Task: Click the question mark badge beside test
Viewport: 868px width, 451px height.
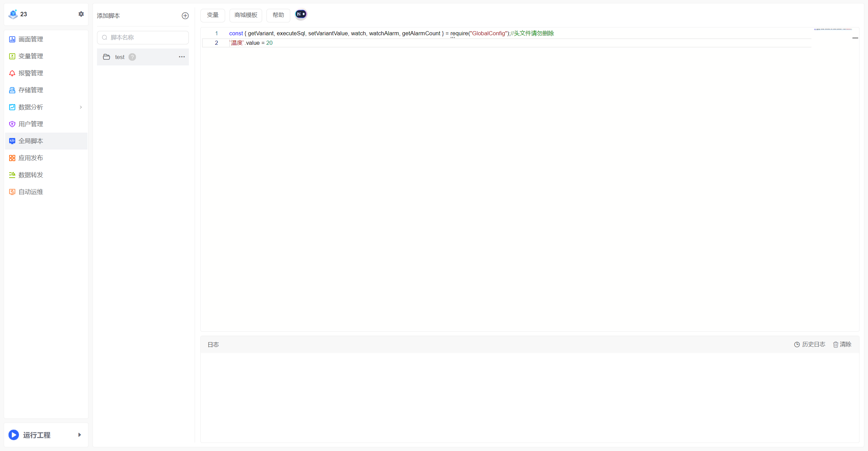Action: tap(132, 57)
